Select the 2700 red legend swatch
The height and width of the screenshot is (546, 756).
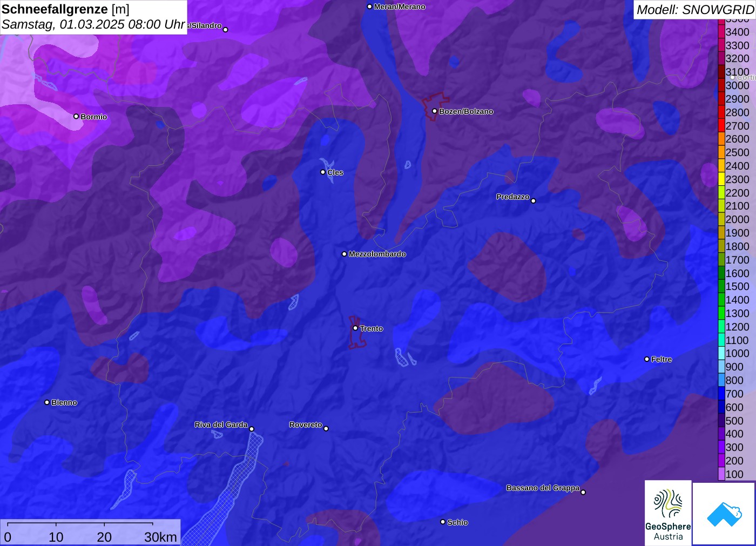(721, 126)
